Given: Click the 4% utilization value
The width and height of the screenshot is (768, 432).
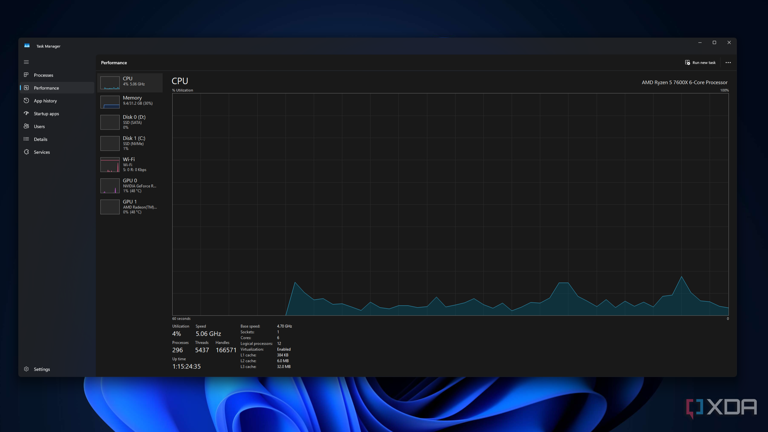Looking at the screenshot, I should coord(176,334).
